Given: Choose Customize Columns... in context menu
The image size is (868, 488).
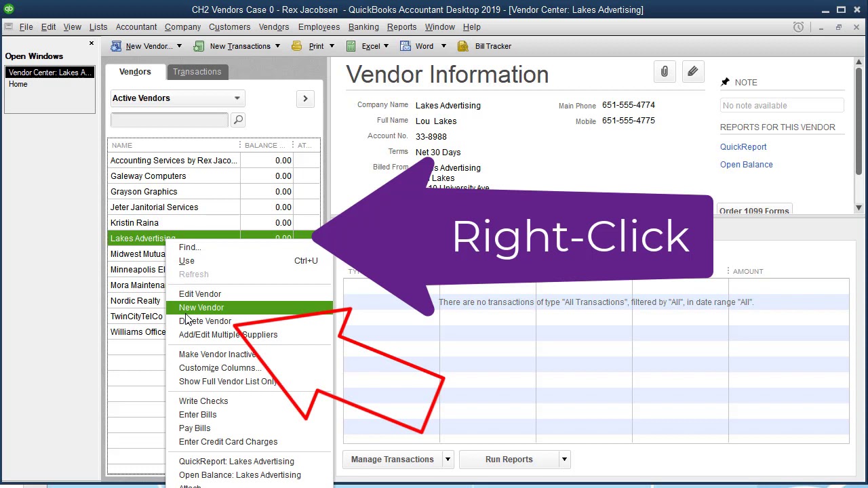Looking at the screenshot, I should 250,368.
